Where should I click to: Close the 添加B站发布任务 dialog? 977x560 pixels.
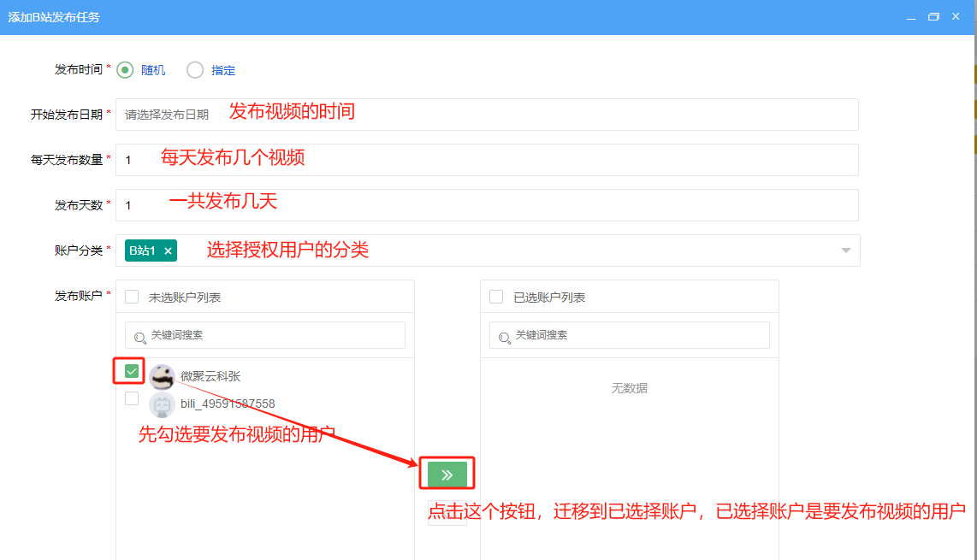click(x=956, y=17)
